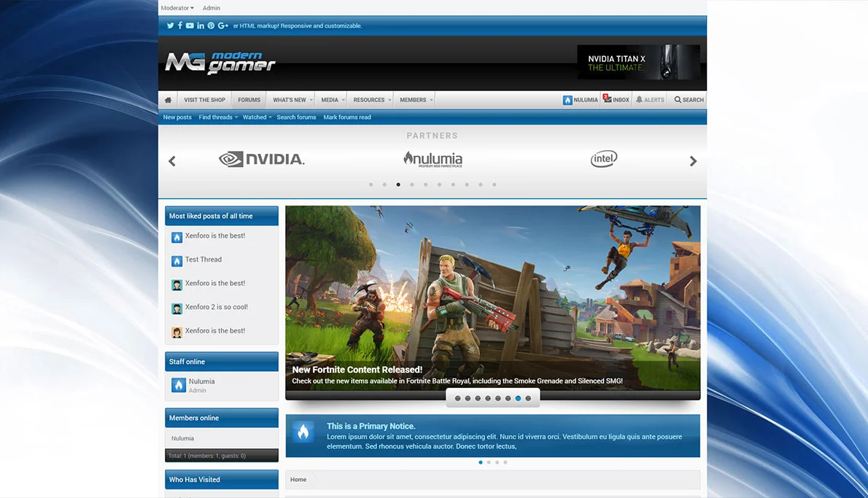Open the Find threads dropdown
This screenshot has width=868, height=498.
(218, 117)
